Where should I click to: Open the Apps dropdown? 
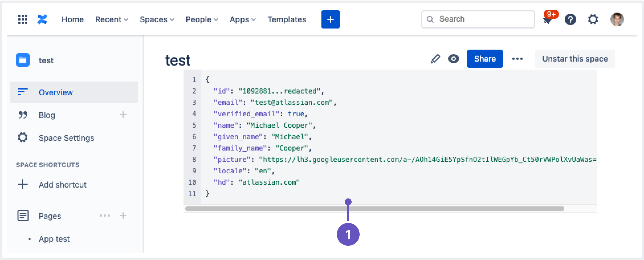(242, 19)
